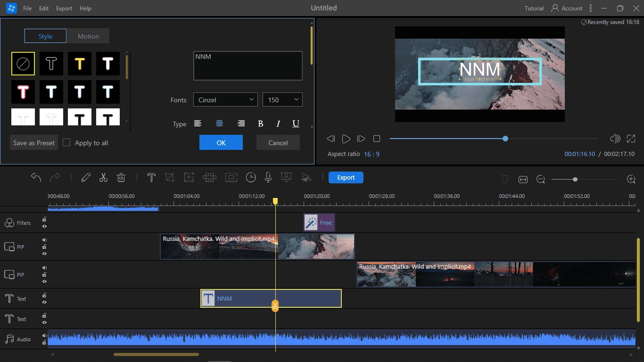Select the Free filter clip on the Filters track
The width and height of the screenshot is (644, 362).
tap(319, 222)
